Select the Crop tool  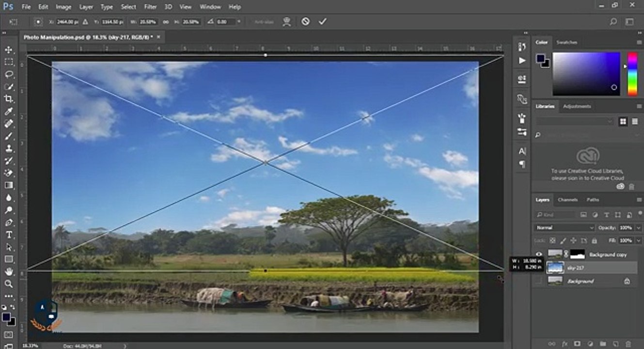(x=9, y=99)
